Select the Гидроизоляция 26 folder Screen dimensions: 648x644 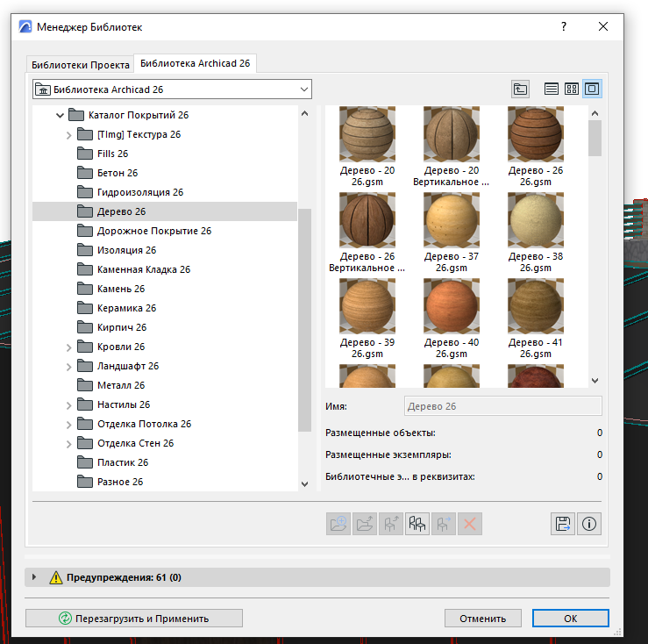130,192
